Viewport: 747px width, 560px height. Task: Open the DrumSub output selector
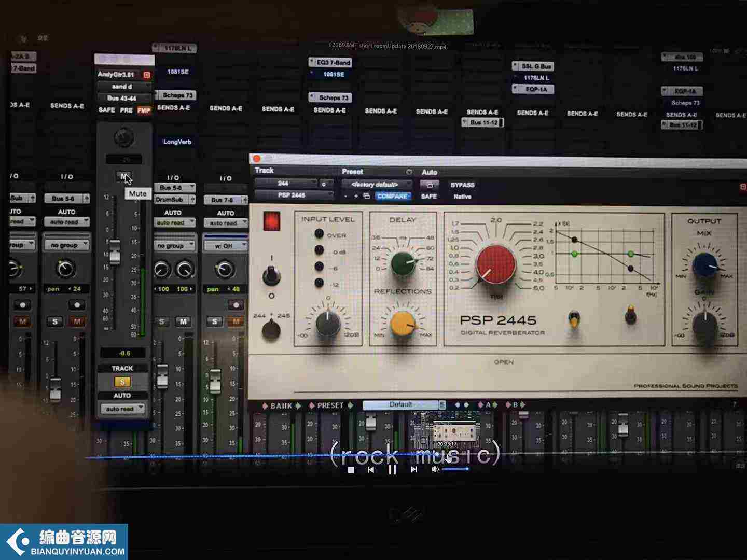click(174, 199)
